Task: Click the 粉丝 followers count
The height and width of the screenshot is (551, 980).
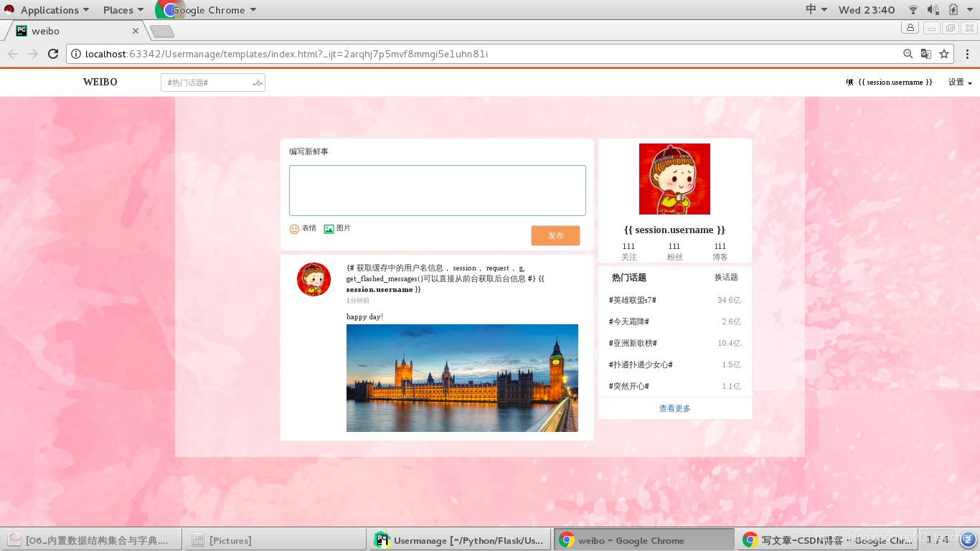Action: (674, 251)
